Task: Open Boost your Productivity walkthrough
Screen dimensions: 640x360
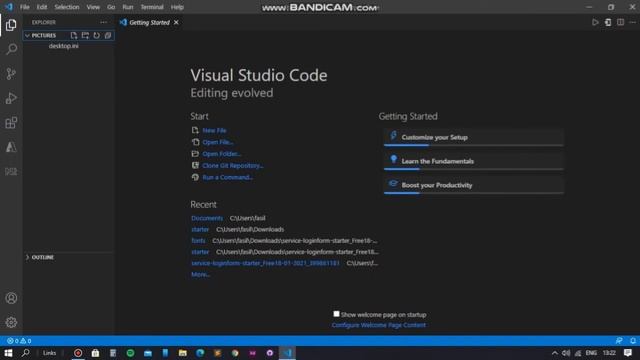Action: pos(473,185)
